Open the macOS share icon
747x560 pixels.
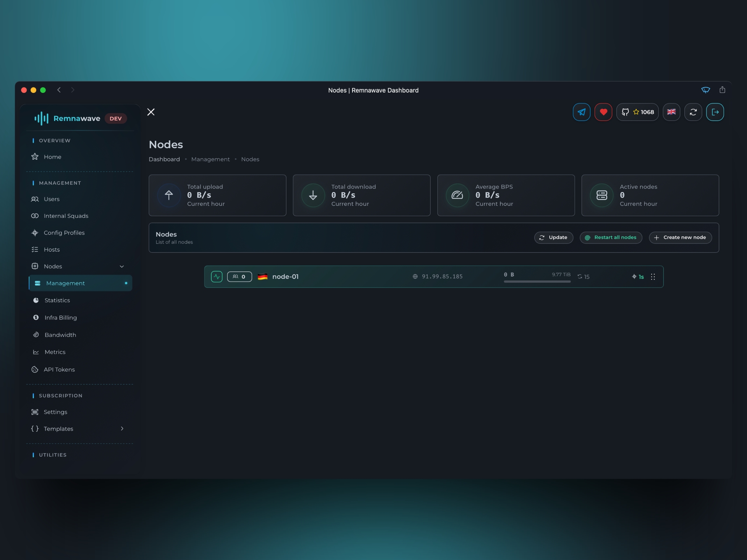[722, 90]
